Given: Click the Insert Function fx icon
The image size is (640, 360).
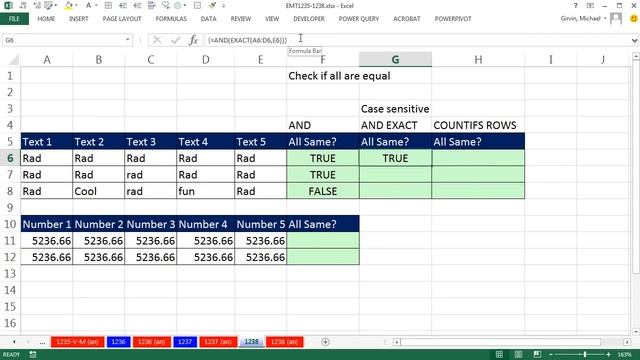Looking at the screenshot, I should [x=193, y=40].
